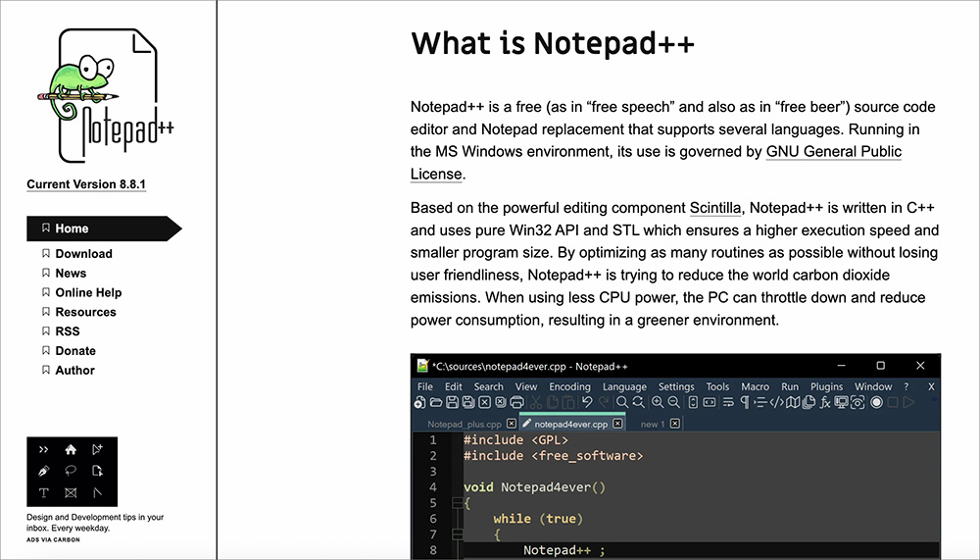Click the Redo arrow icon
980x560 pixels.
[x=603, y=402]
